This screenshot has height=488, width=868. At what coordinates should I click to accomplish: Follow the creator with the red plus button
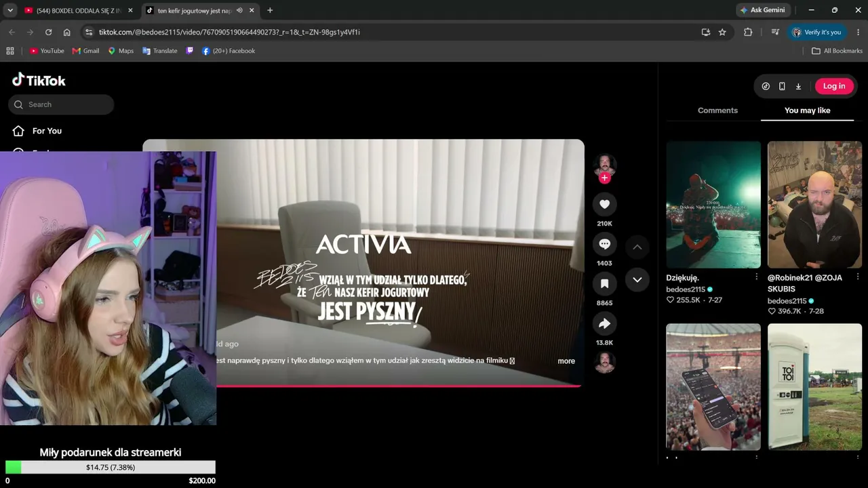pyautogui.click(x=604, y=178)
